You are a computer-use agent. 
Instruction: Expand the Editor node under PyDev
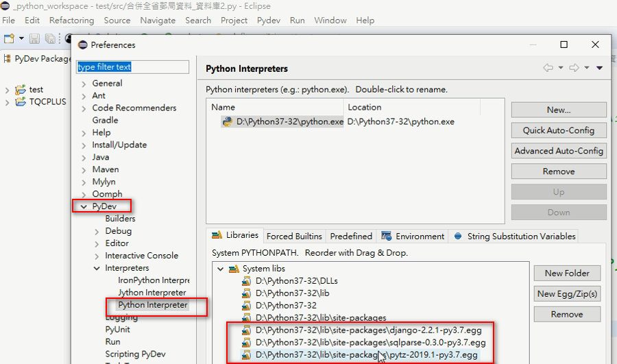click(x=97, y=243)
